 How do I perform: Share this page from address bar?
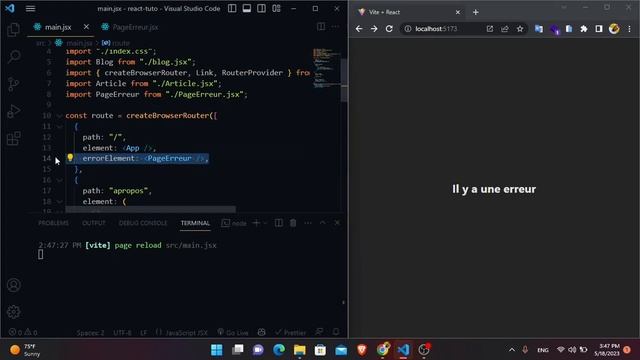coord(505,29)
